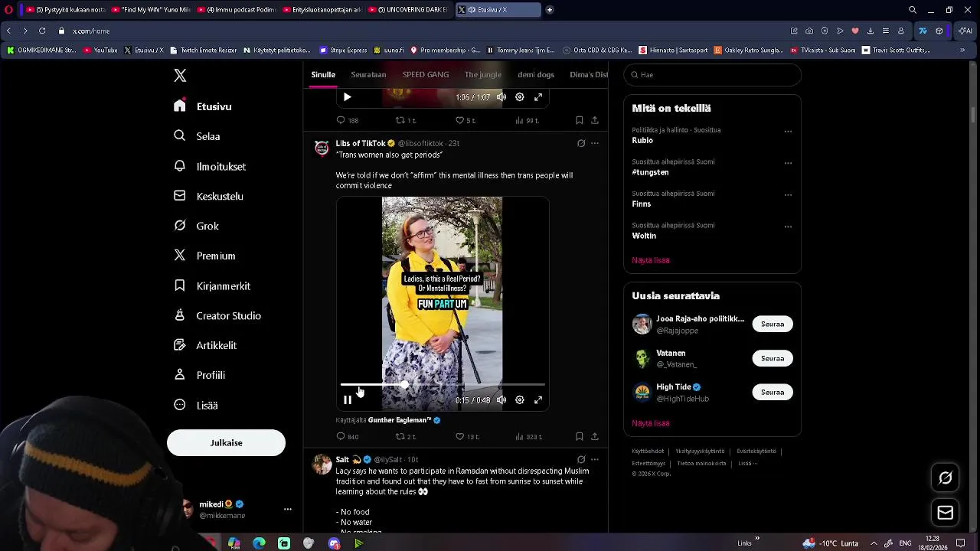The image size is (980, 551).
Task: Switch to the SPEED GANG tab
Action: pyautogui.click(x=426, y=74)
